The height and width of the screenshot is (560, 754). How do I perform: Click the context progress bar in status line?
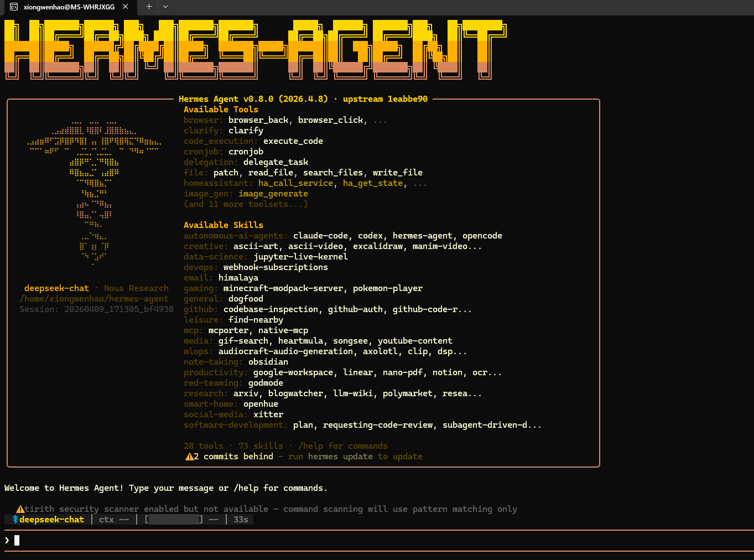tap(174, 520)
